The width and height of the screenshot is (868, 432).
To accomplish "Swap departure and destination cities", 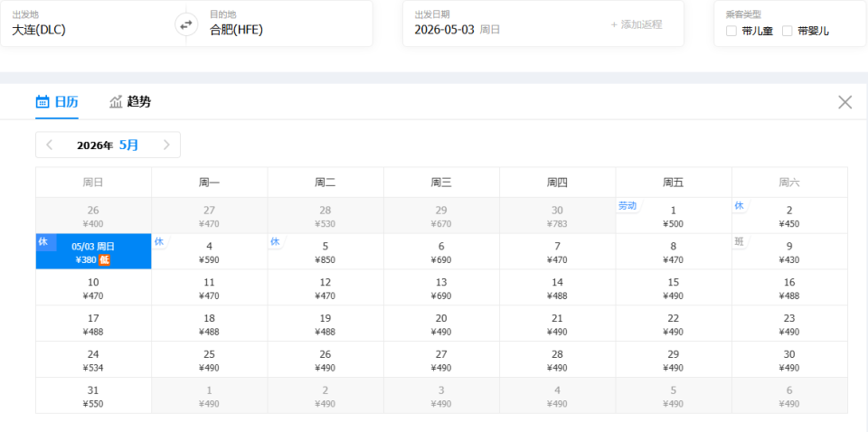I will (186, 24).
